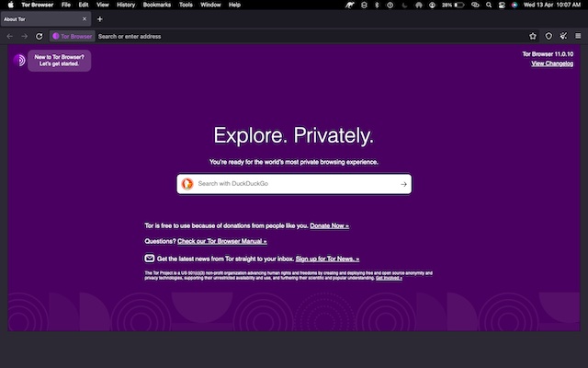Click the envelope newsletter icon

149,259
